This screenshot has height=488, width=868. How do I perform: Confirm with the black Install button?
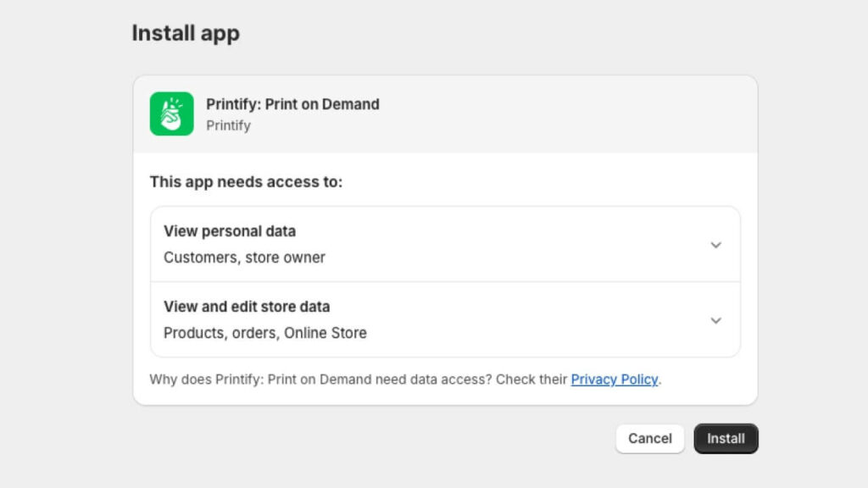pyautogui.click(x=726, y=439)
